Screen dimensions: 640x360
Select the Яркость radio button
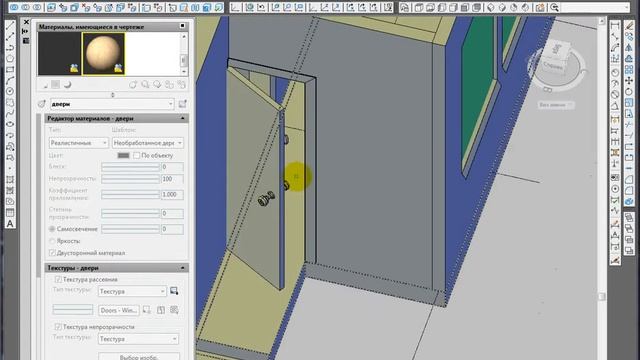[x=52, y=241]
